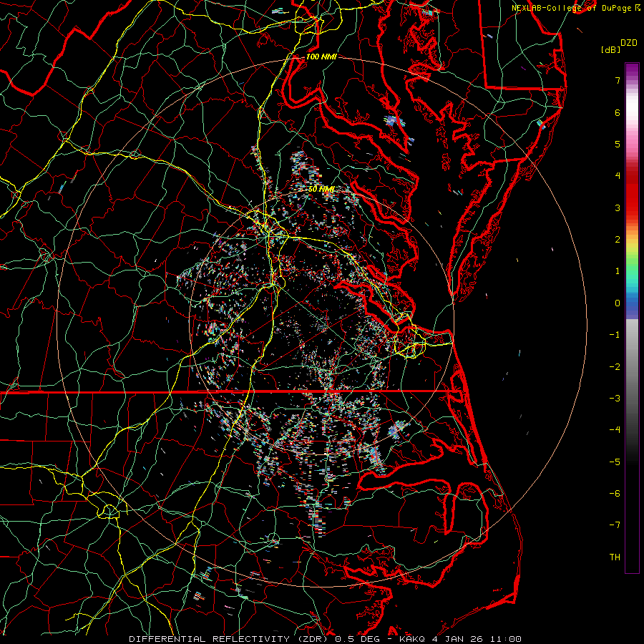644x644 pixels.
Task: Click the DZD legend title
Action: click(x=629, y=43)
